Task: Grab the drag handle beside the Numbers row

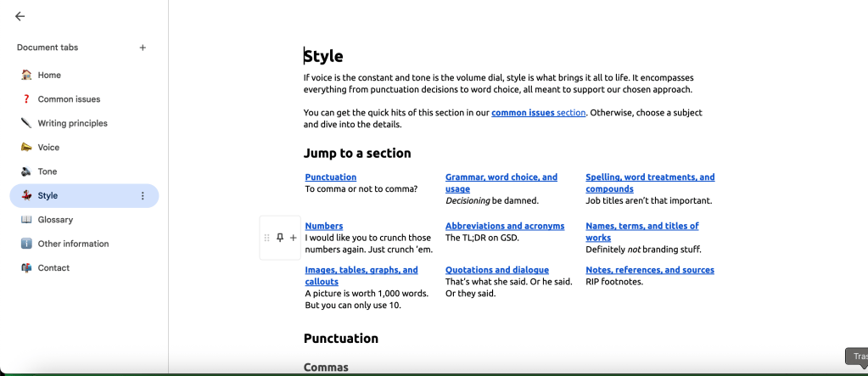Action: tap(267, 238)
